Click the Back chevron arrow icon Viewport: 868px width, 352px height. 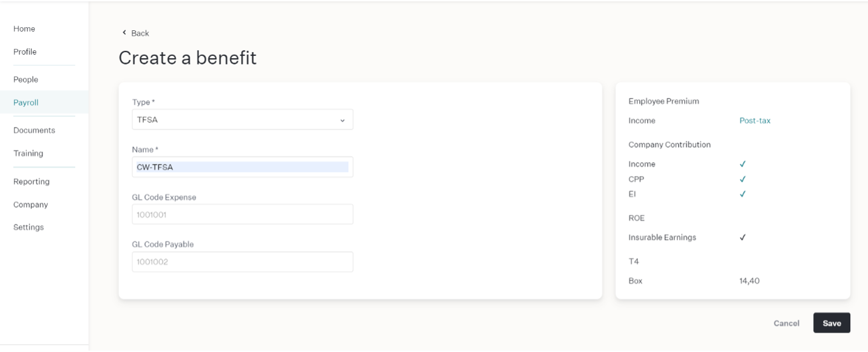[x=124, y=33]
